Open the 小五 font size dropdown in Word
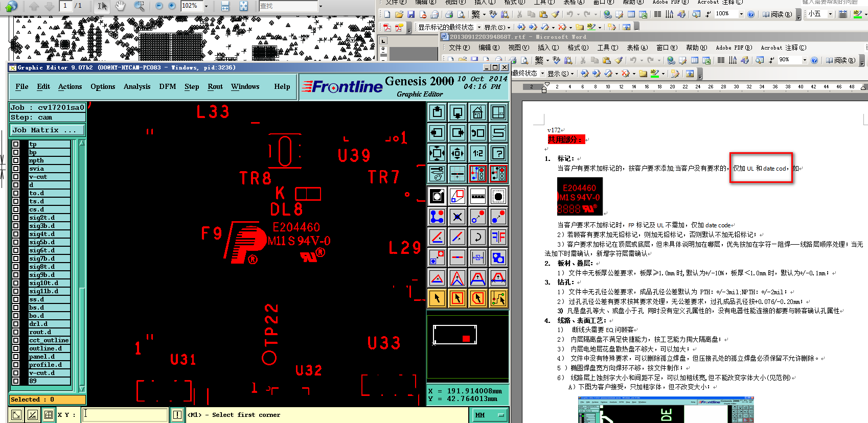The height and width of the screenshot is (423, 868). pos(830,14)
